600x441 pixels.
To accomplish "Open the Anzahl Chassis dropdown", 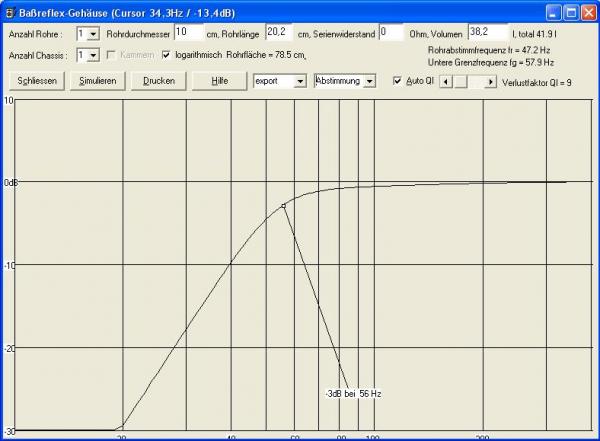I will click(93, 55).
